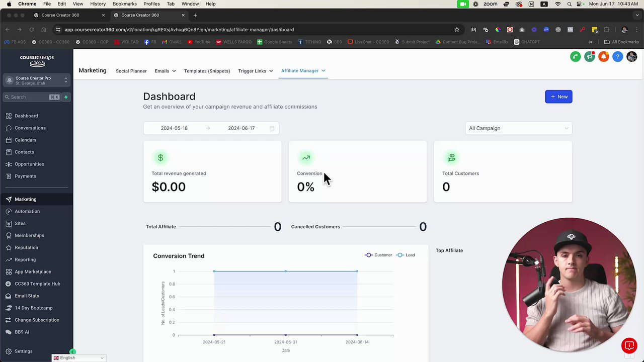Open the All Bookmarks folder

tap(621, 42)
